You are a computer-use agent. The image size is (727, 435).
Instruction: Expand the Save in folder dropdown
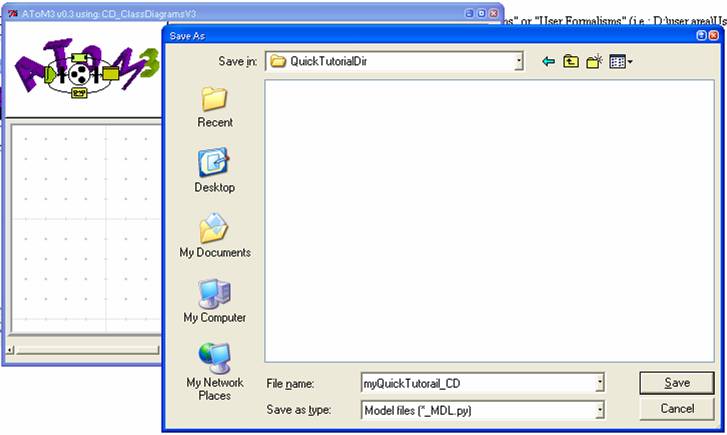[x=519, y=61]
